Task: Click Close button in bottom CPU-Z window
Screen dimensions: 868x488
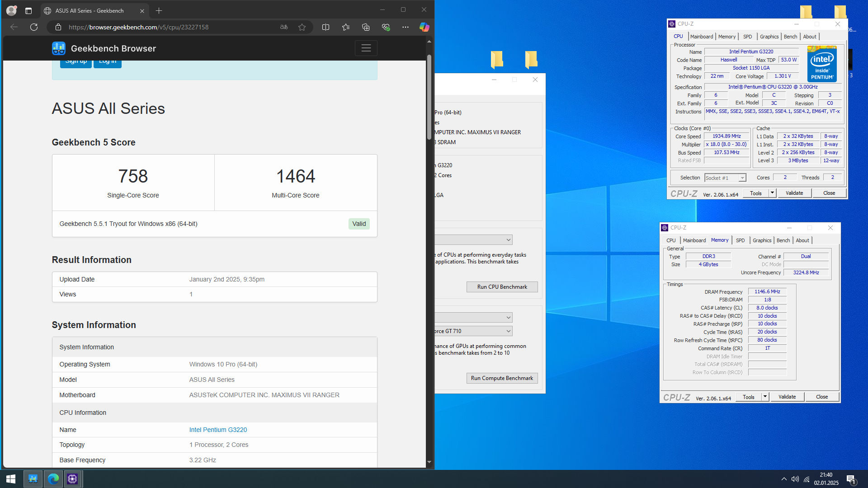Action: (822, 397)
